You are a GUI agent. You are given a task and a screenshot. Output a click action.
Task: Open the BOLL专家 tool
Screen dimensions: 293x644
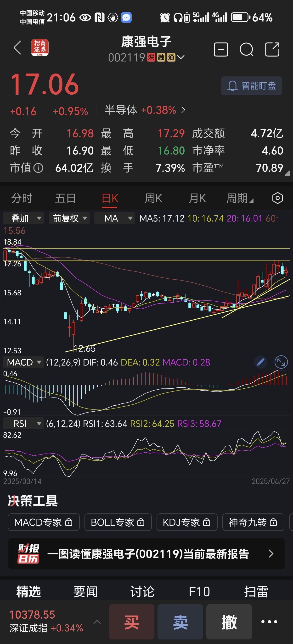[118, 522]
